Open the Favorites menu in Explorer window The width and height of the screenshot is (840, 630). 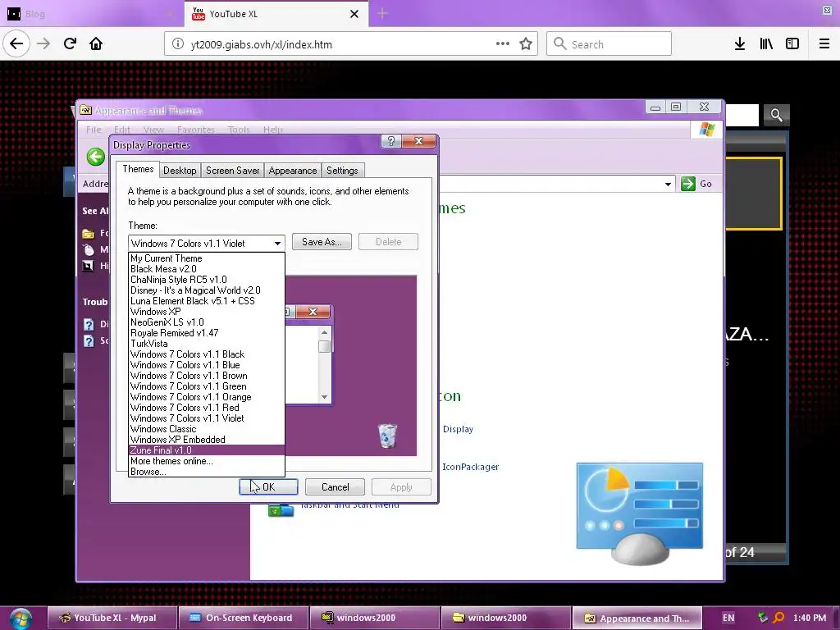tap(195, 130)
